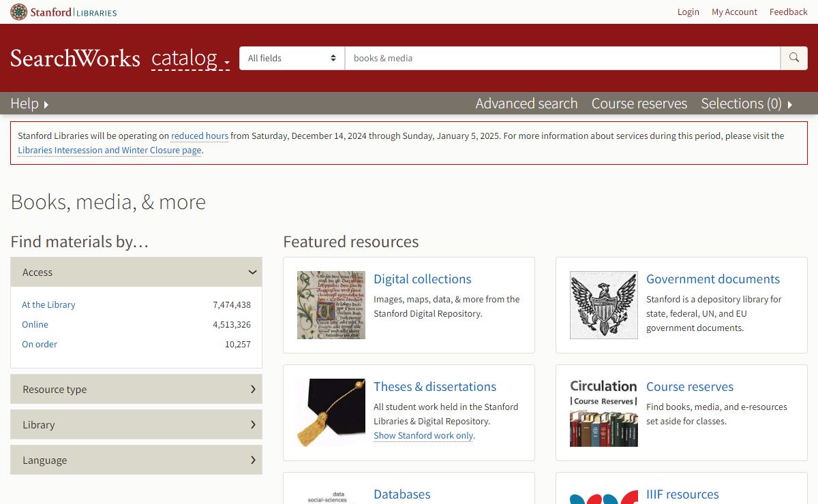Open Libraries Intersession and Winter Closure page
Image resolution: width=818 pixels, height=504 pixels.
coord(110,150)
